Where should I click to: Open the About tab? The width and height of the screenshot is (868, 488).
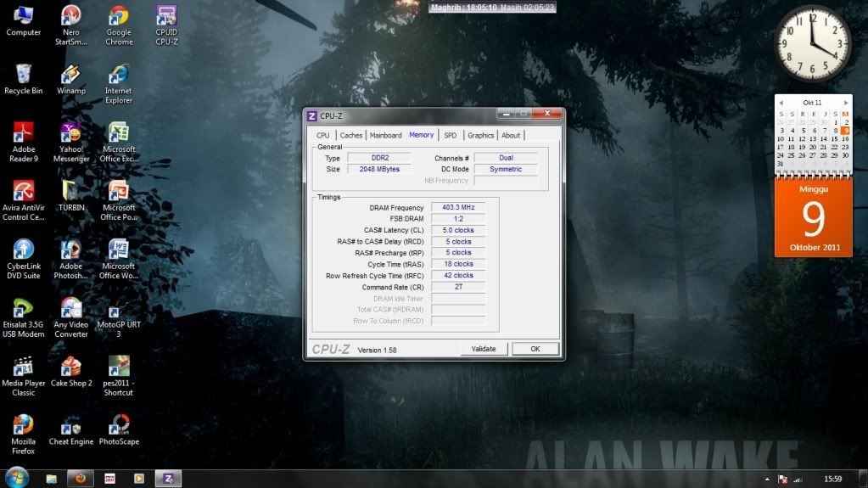511,135
